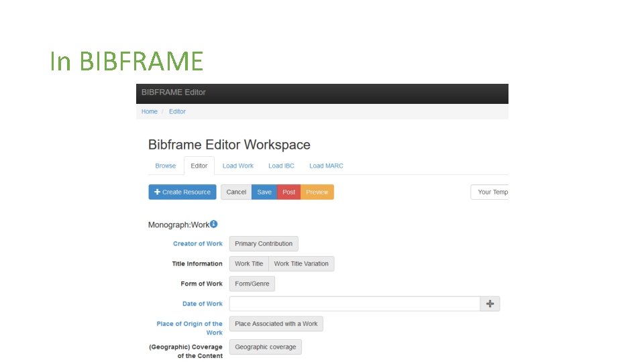Open the orange Preview button
This screenshot has width=644, height=362.
pos(317,192)
